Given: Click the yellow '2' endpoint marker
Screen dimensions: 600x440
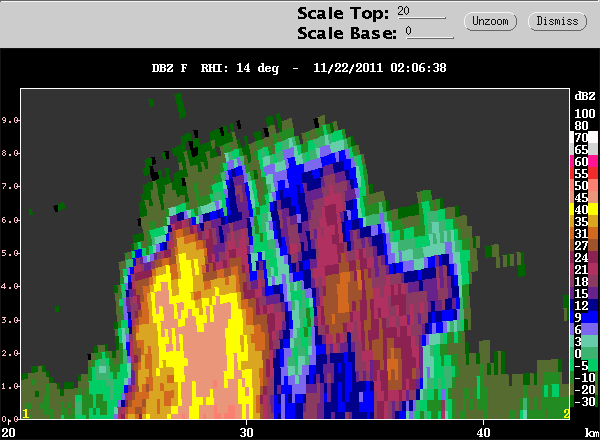Looking at the screenshot, I should (566, 413).
